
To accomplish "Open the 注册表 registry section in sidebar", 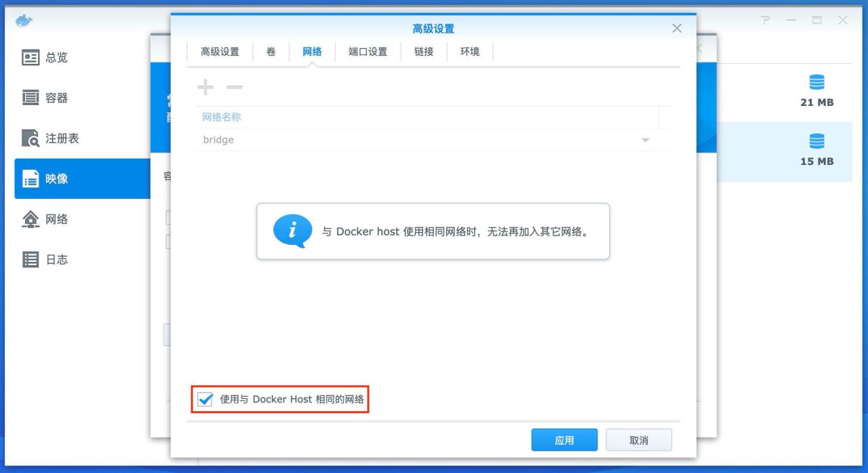I will click(x=82, y=138).
